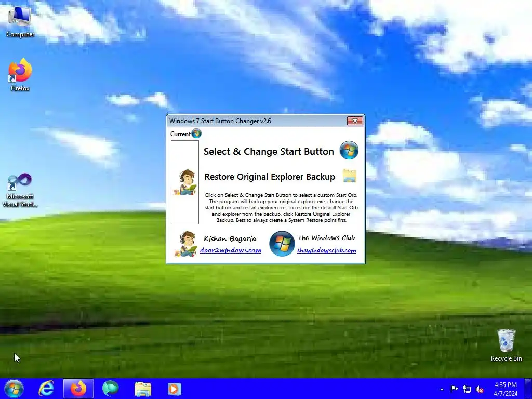Click the Current start orb preview icon

pos(196,134)
